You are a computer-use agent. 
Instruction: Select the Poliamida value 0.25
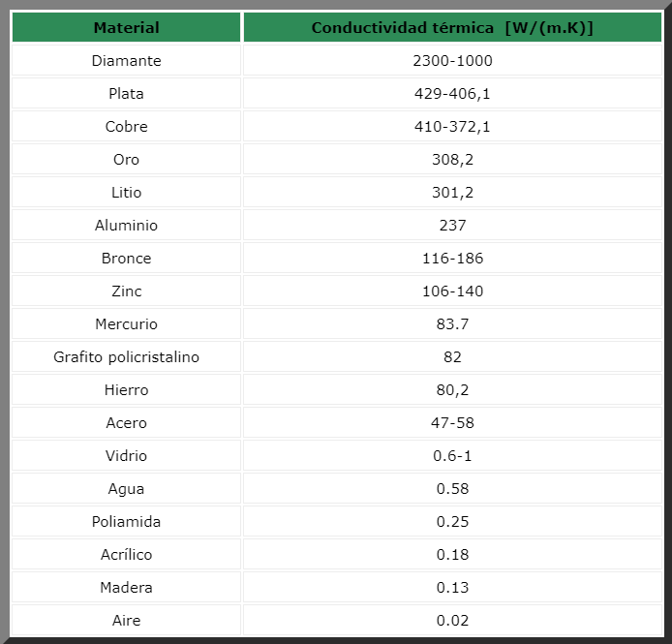tap(452, 522)
